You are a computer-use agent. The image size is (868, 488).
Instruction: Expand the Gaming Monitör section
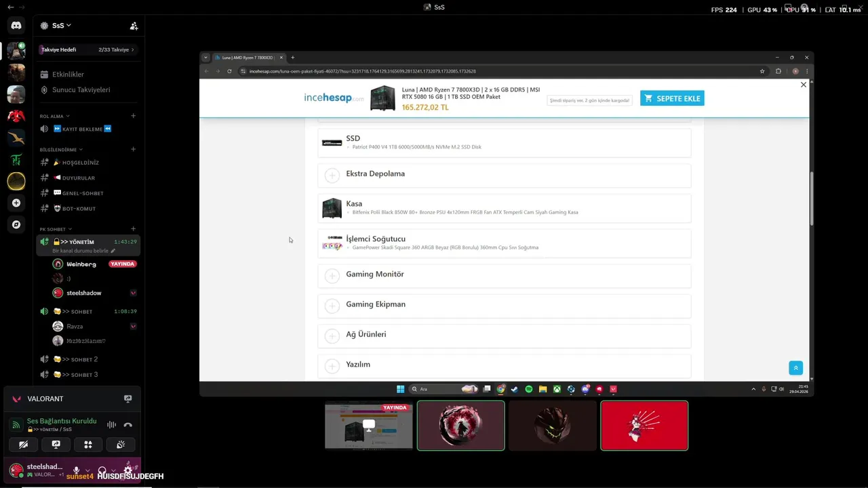(505, 275)
